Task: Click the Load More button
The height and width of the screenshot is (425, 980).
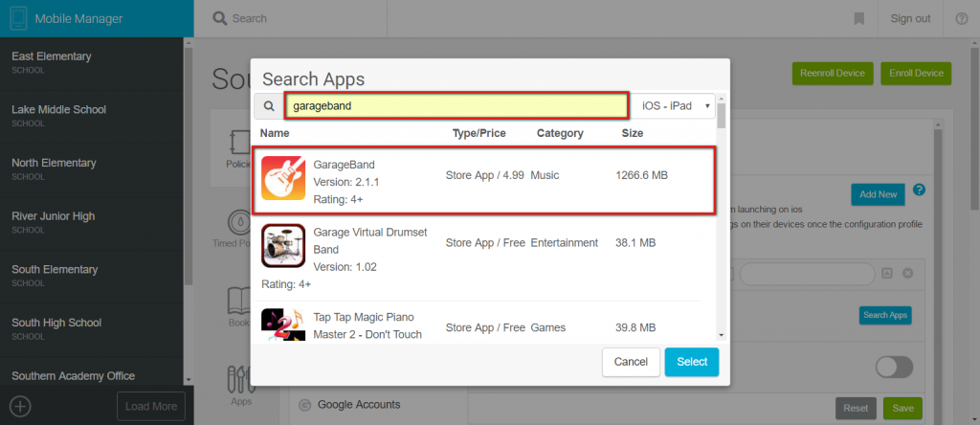Action: click(151, 406)
